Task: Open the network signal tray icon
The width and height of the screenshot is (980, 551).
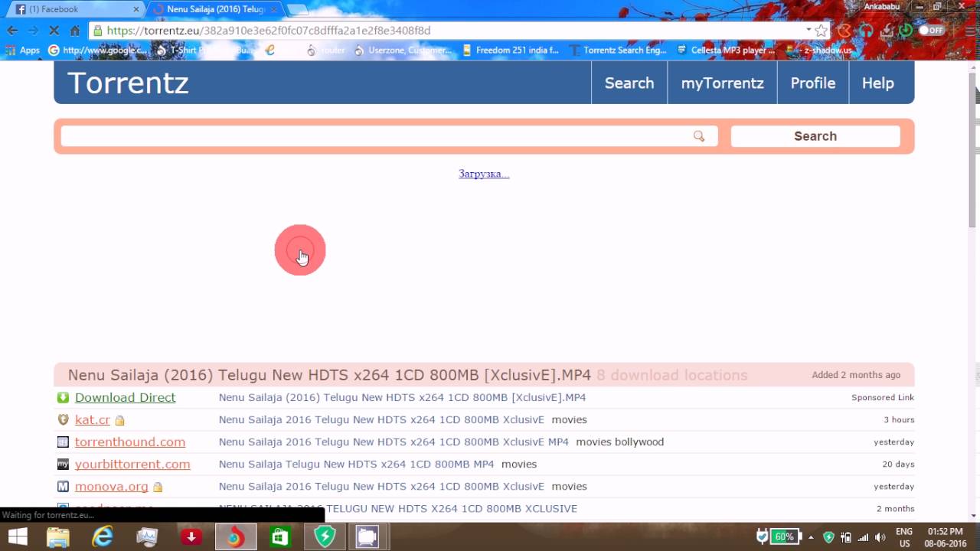Action: point(864,537)
